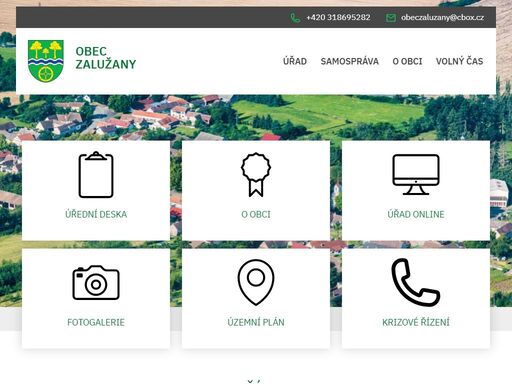Open the FOTOGALERIE tile label
This screenshot has width=512, height=384.
[96, 322]
